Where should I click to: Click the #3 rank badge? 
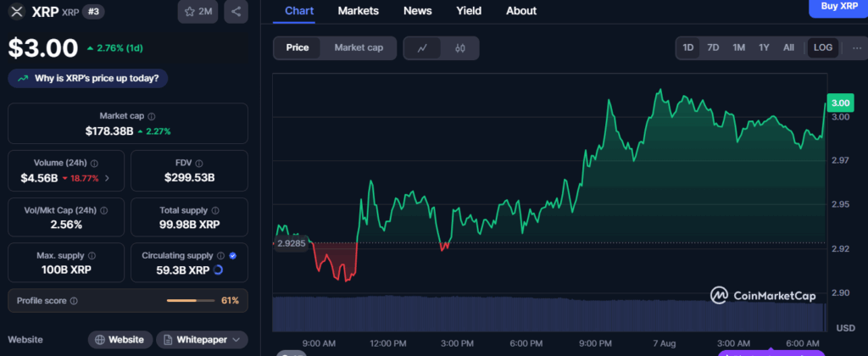(x=93, y=12)
